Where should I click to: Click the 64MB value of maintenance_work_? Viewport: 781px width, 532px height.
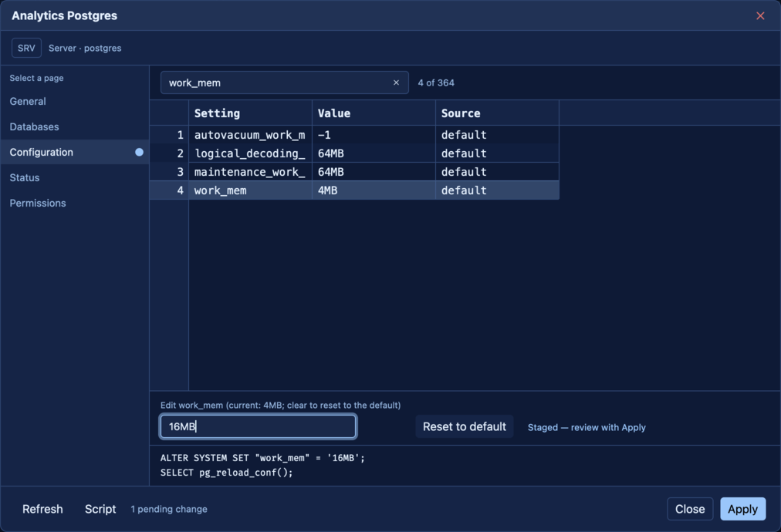pyautogui.click(x=374, y=172)
